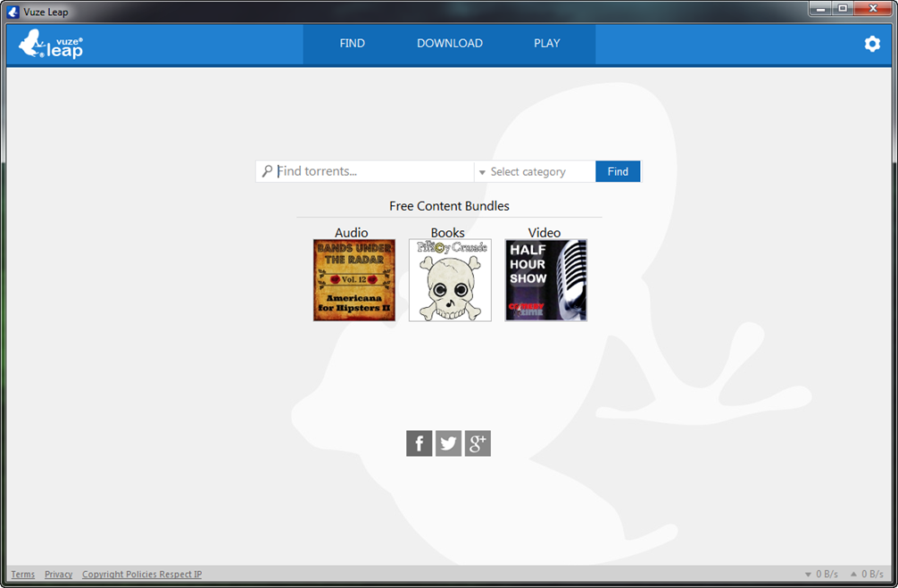Open the Select category dropdown

[x=535, y=172]
